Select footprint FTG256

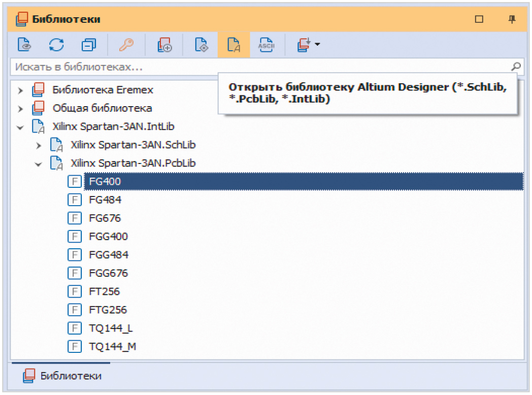click(108, 310)
